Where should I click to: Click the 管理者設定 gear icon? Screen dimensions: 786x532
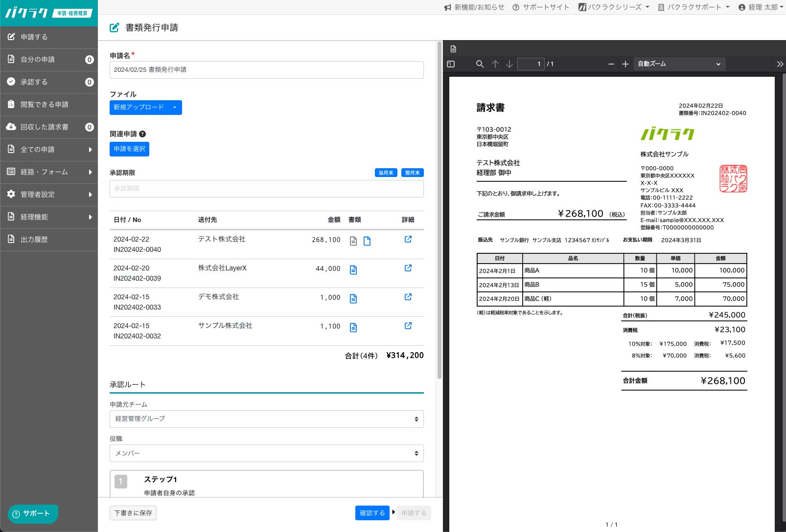[x=11, y=194]
